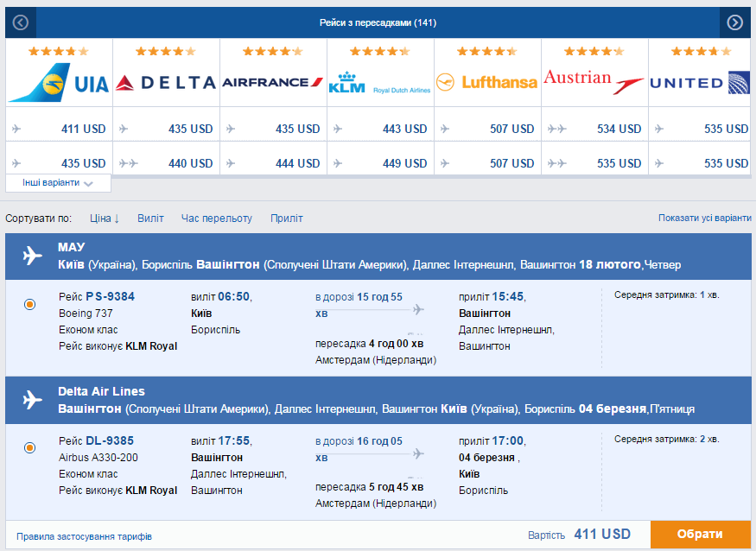Click the left carousel arrow icon
Image resolution: width=756 pixels, height=551 pixels.
pyautogui.click(x=20, y=22)
